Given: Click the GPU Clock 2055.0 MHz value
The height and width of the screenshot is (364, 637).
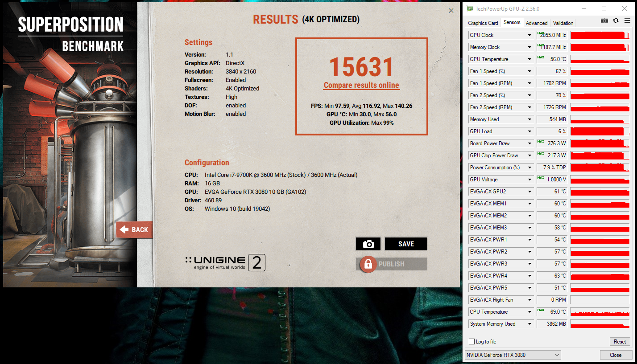Looking at the screenshot, I should (x=552, y=35).
